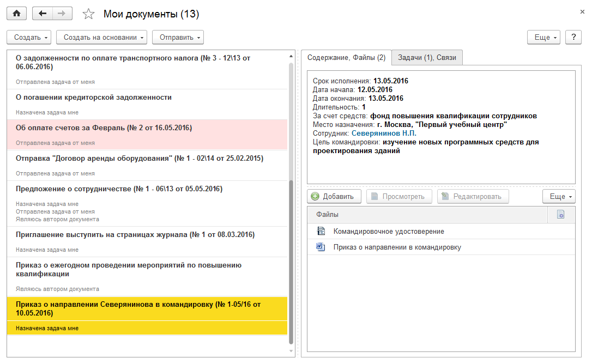This screenshot has height=364, width=592.
Task: Click the document list scrollbar thumb
Action: (x=291, y=262)
